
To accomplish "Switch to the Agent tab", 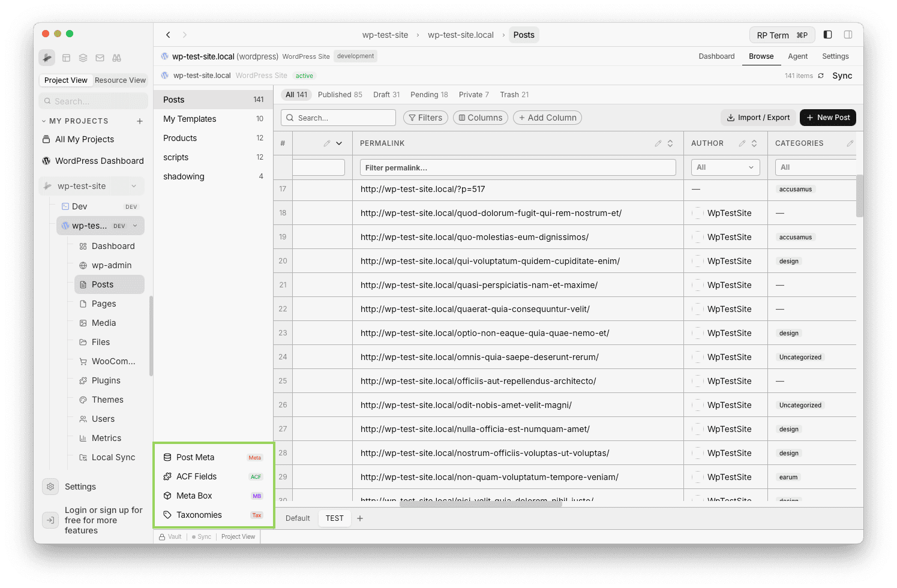I will (x=798, y=56).
